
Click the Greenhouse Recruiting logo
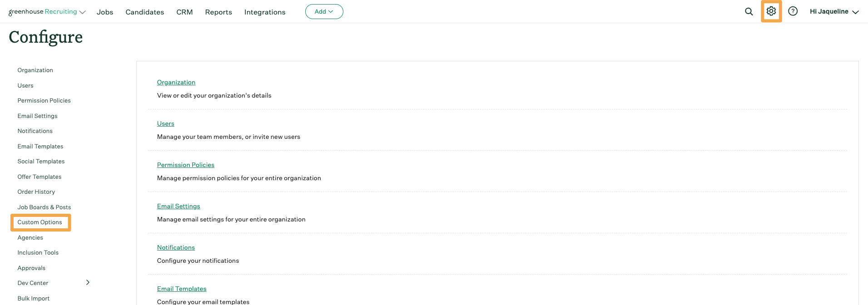click(43, 12)
